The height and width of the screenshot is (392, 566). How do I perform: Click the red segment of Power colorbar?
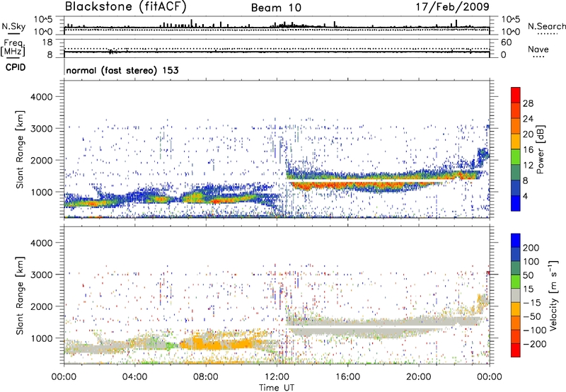point(516,95)
